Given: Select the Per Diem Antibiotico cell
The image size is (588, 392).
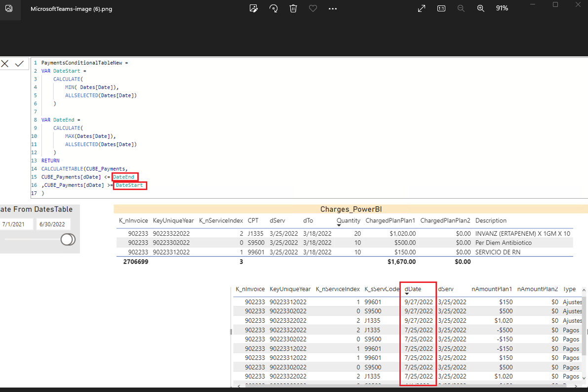Looking at the screenshot, I should click(x=503, y=243).
